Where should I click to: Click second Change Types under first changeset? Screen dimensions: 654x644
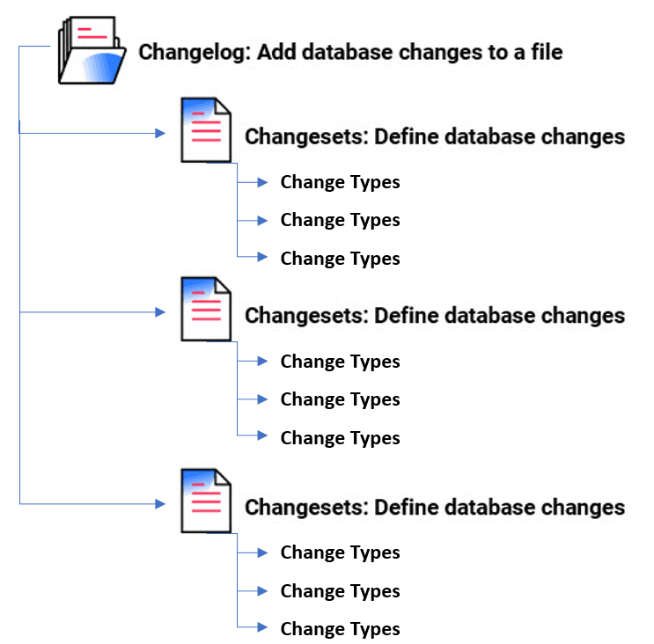[x=340, y=220]
